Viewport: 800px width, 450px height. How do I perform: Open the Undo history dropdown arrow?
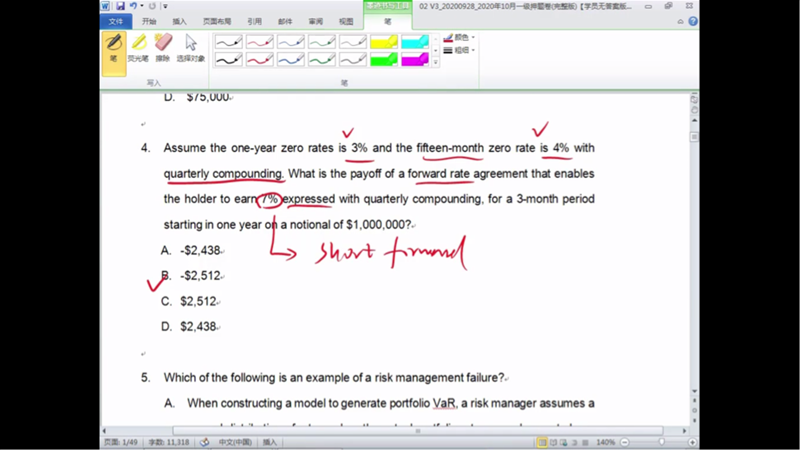click(x=141, y=6)
